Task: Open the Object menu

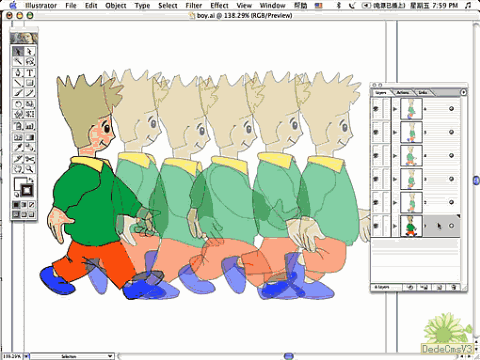Action: coord(116,5)
